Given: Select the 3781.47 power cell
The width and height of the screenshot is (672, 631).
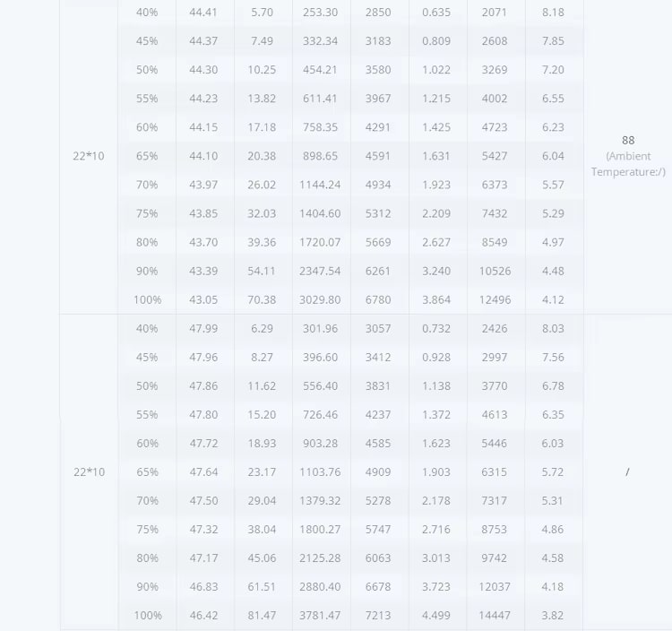Looking at the screenshot, I should tap(320, 616).
